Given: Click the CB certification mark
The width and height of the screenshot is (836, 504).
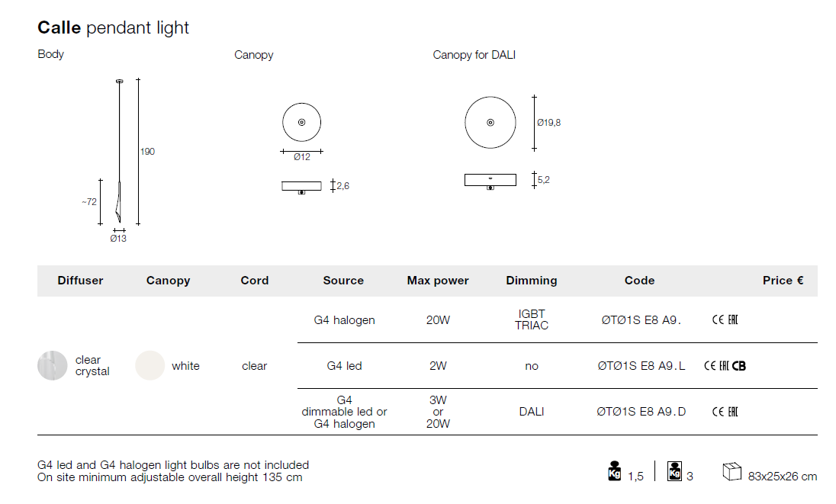Looking at the screenshot, I should (x=739, y=366).
